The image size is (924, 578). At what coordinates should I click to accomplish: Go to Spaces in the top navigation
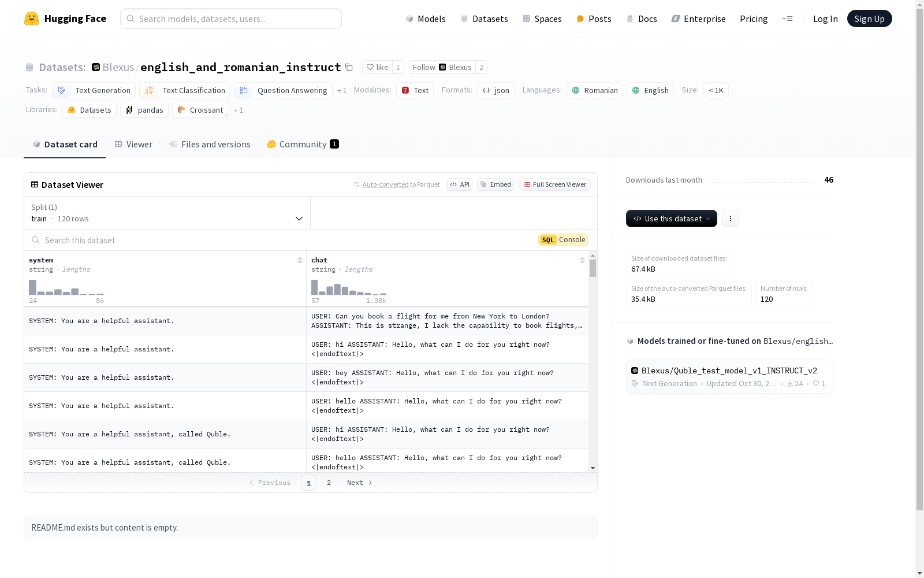pyautogui.click(x=542, y=18)
